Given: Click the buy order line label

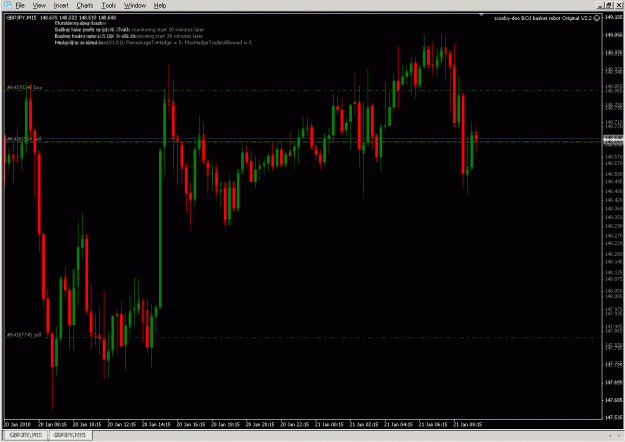Looking at the screenshot, I should click(24, 87).
